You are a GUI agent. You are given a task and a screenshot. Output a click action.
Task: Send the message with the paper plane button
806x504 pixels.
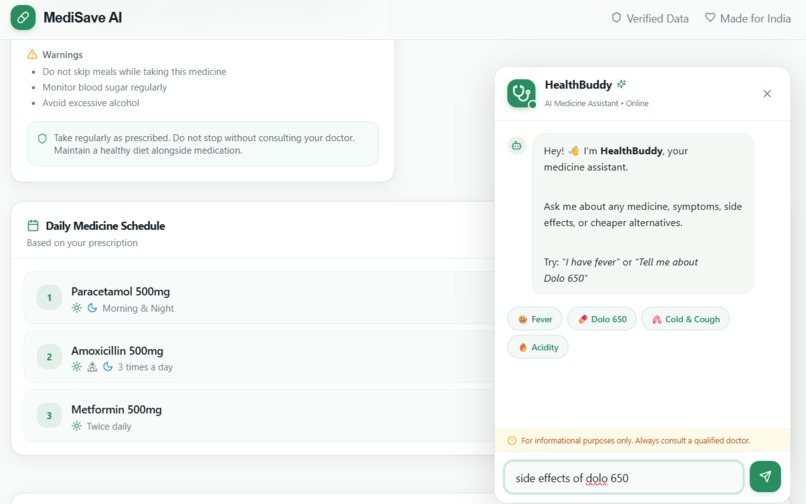pos(765,477)
